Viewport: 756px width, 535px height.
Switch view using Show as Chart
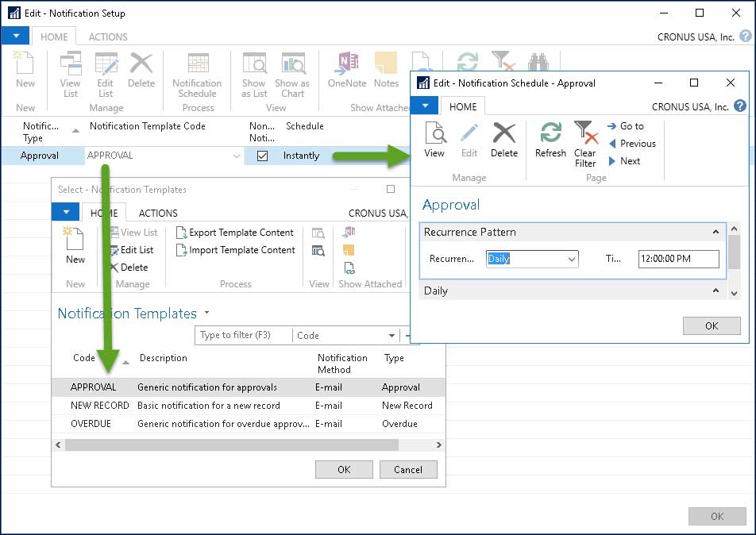click(292, 75)
